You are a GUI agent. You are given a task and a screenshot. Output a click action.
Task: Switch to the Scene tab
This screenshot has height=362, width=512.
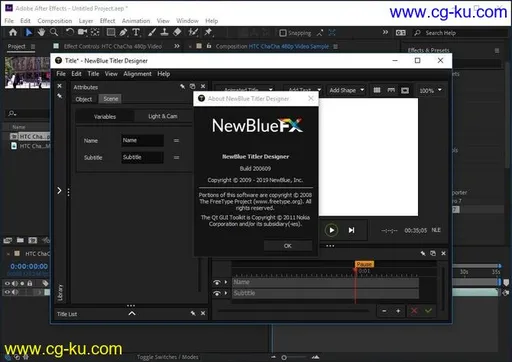(111, 99)
